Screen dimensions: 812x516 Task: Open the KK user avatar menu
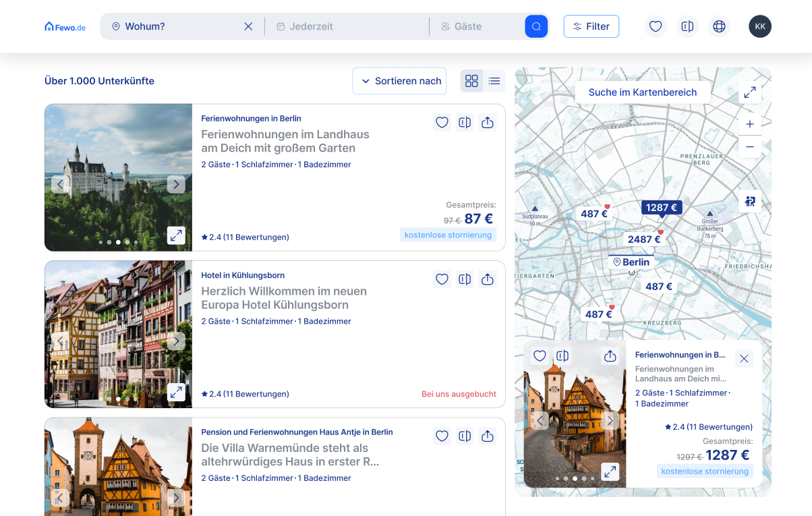[760, 26]
